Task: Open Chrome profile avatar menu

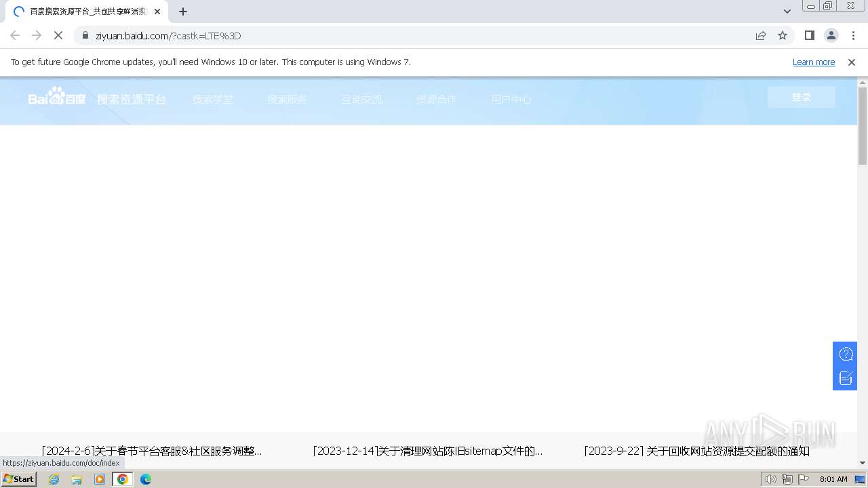Action: pyautogui.click(x=831, y=35)
